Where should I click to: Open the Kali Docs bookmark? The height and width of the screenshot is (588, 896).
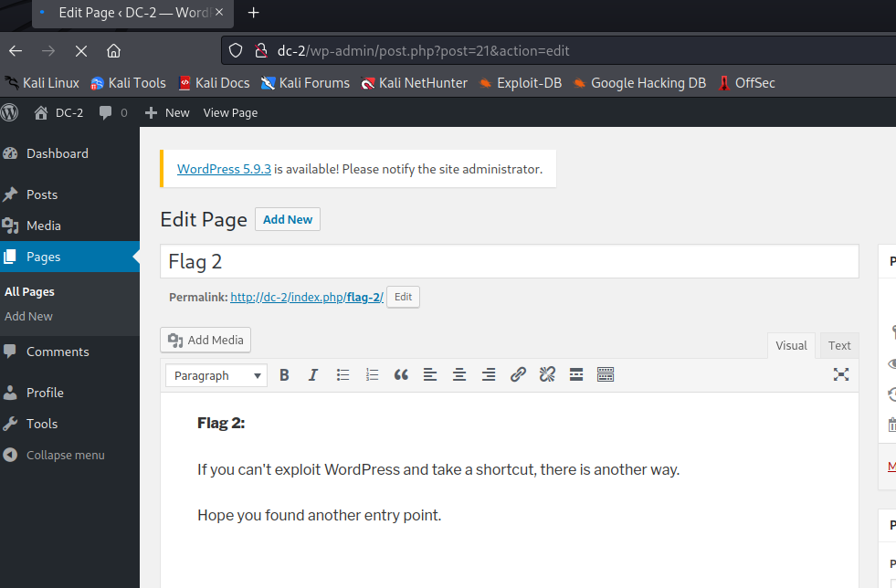(x=214, y=83)
